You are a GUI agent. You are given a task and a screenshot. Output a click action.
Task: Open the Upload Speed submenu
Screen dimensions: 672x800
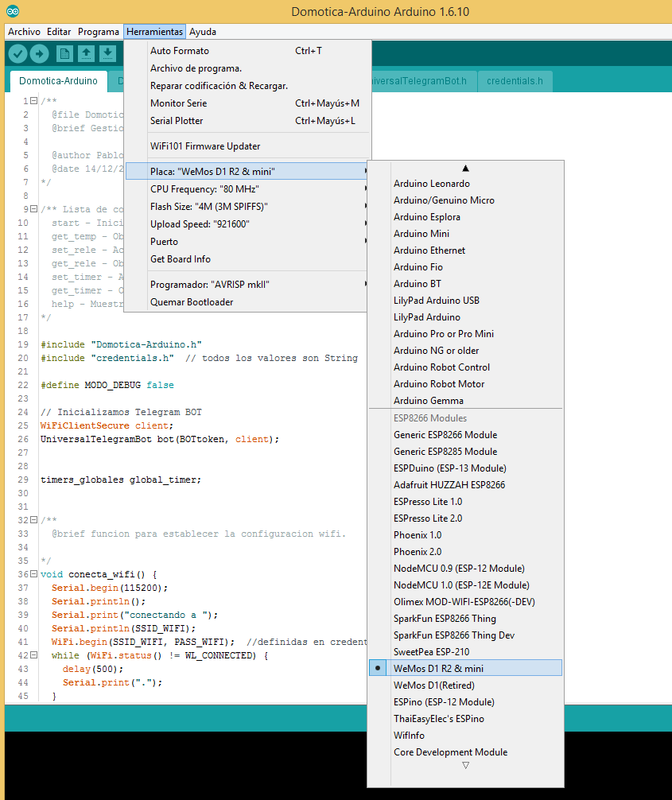pos(247,224)
